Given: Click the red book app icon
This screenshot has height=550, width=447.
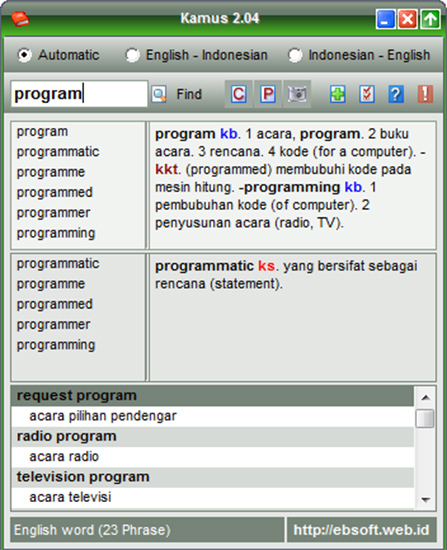Looking at the screenshot, I should coord(20,19).
